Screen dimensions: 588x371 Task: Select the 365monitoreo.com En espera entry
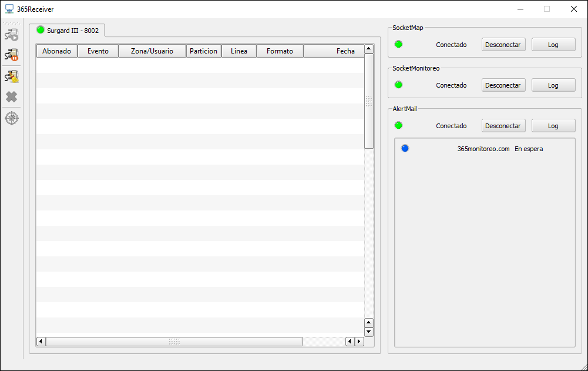pyautogui.click(x=498, y=149)
